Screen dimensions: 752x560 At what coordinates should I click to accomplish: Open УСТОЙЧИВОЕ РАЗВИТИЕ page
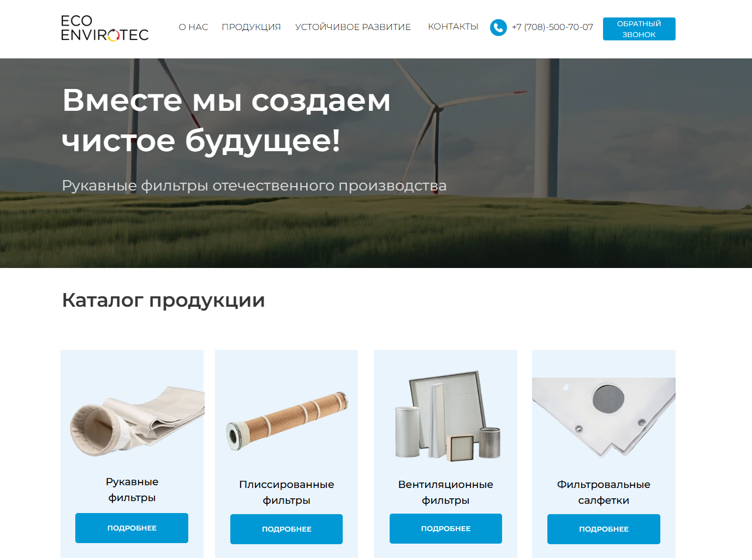point(353,27)
